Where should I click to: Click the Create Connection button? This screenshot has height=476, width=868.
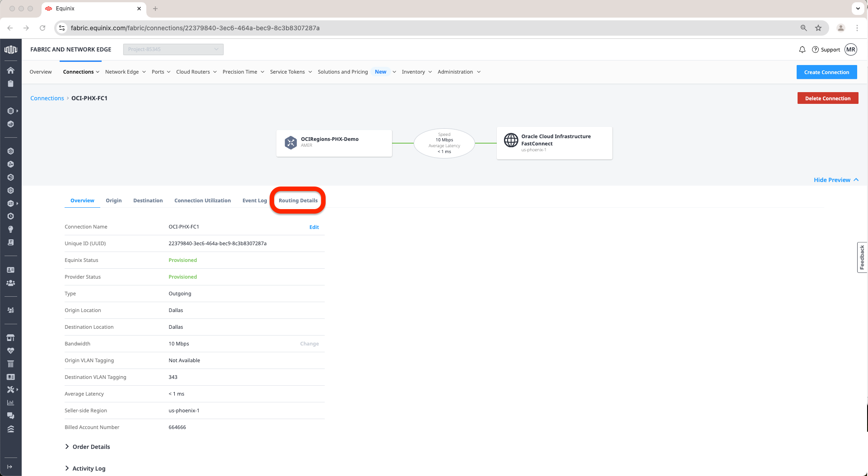tap(826, 72)
